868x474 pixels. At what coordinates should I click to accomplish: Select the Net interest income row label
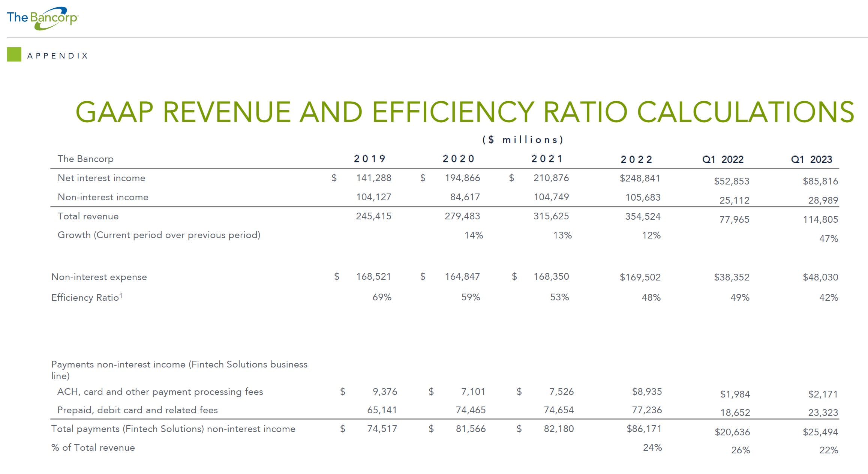coord(101,178)
